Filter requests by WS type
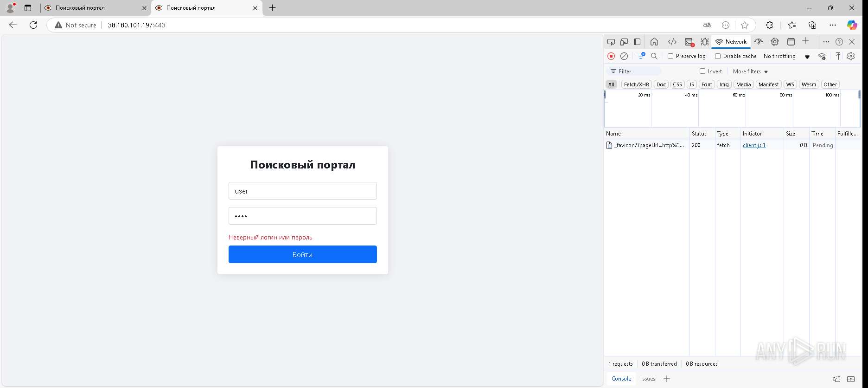Image resolution: width=868 pixels, height=388 pixels. (790, 84)
